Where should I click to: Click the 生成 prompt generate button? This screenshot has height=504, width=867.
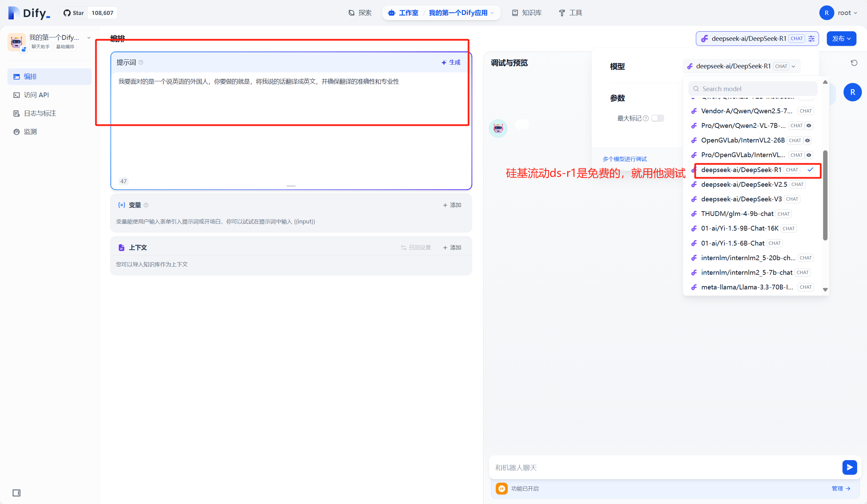pyautogui.click(x=451, y=62)
